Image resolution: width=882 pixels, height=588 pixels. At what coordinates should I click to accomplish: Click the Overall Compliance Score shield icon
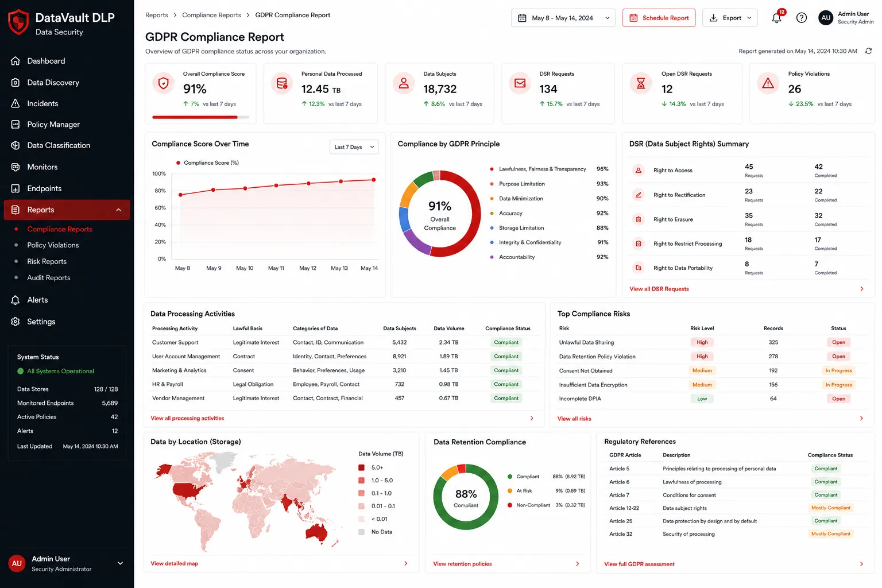tap(164, 83)
